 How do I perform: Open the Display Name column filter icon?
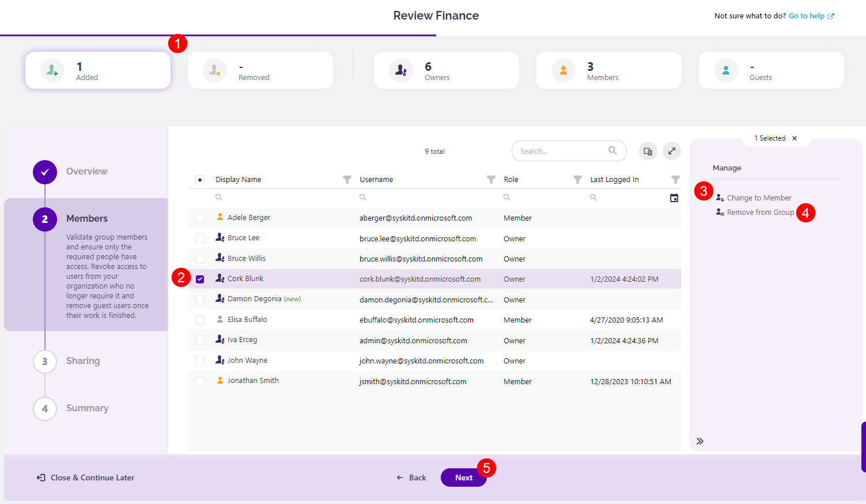point(347,179)
